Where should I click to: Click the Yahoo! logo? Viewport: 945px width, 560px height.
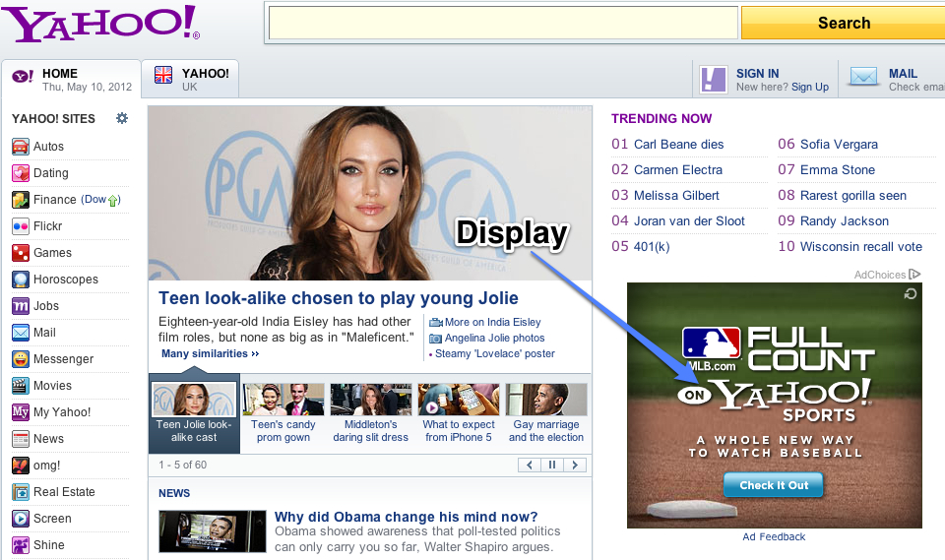pyautogui.click(x=100, y=24)
